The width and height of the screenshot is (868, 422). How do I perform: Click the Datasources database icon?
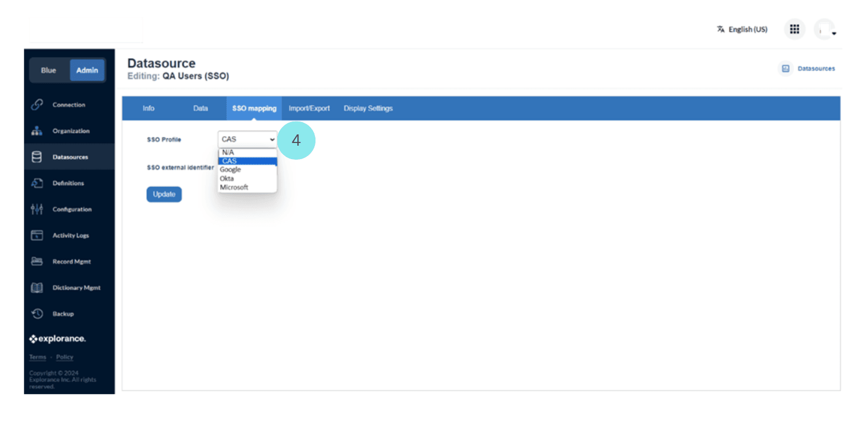(x=37, y=157)
